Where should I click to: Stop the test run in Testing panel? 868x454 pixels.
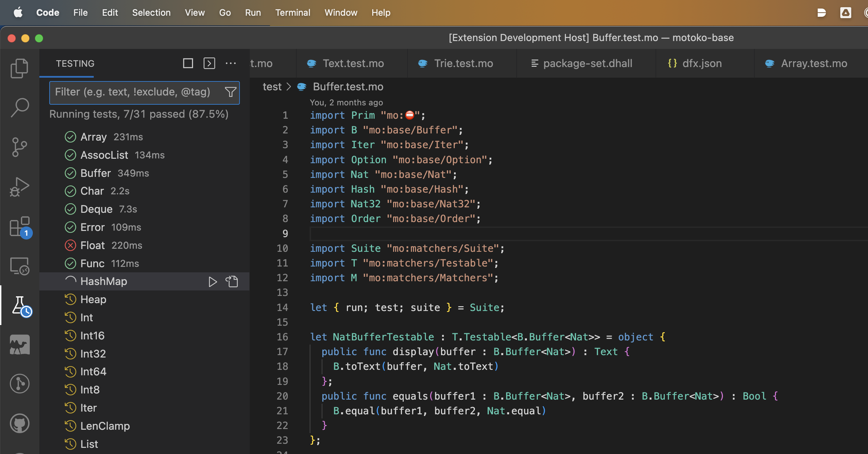[x=188, y=63]
